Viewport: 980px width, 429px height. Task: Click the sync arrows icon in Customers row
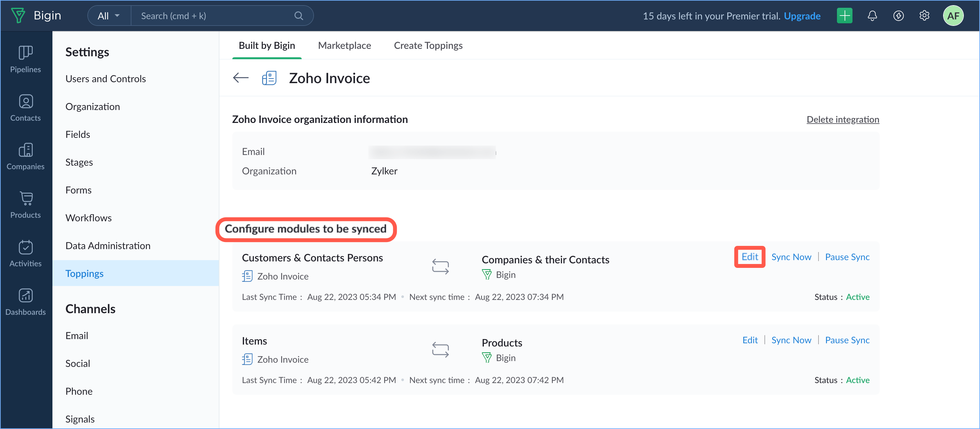[x=440, y=266]
